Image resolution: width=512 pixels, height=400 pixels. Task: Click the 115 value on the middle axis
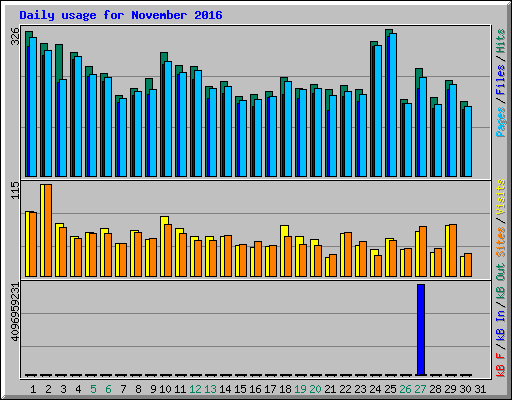click(x=15, y=190)
